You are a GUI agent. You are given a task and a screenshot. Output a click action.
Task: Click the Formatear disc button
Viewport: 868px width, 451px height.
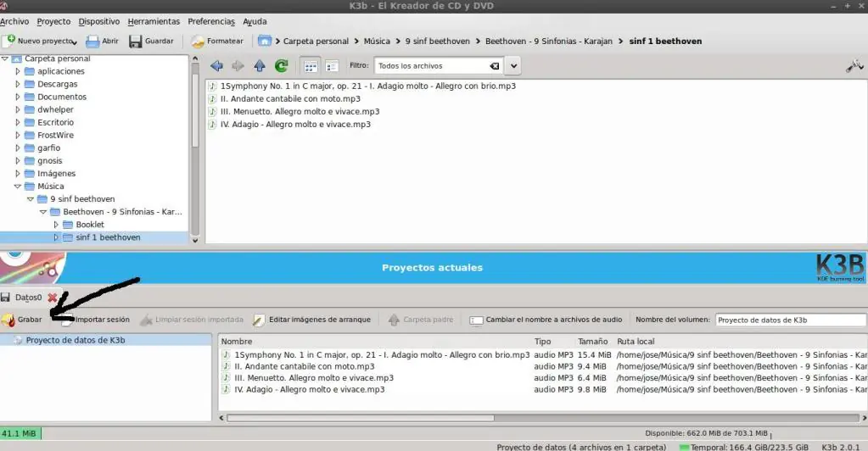pyautogui.click(x=217, y=41)
